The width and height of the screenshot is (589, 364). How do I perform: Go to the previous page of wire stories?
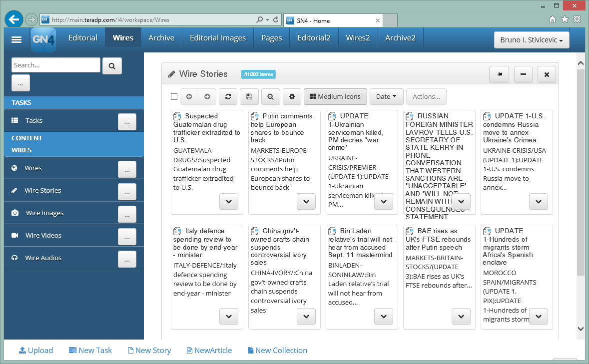[x=189, y=97]
